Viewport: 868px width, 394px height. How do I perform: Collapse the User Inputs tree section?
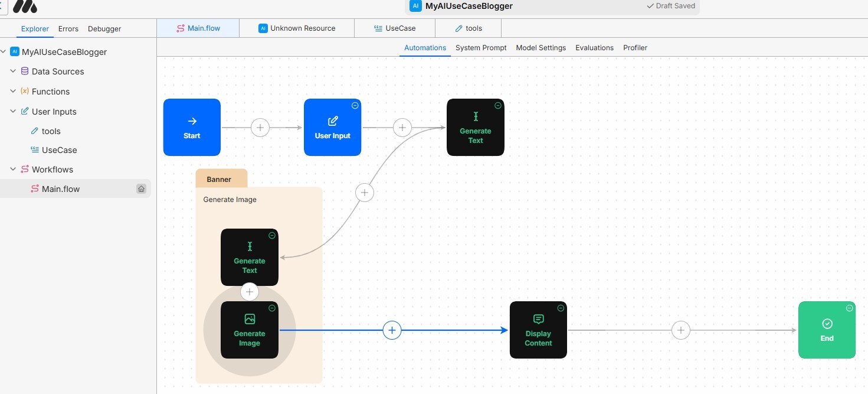(13, 112)
